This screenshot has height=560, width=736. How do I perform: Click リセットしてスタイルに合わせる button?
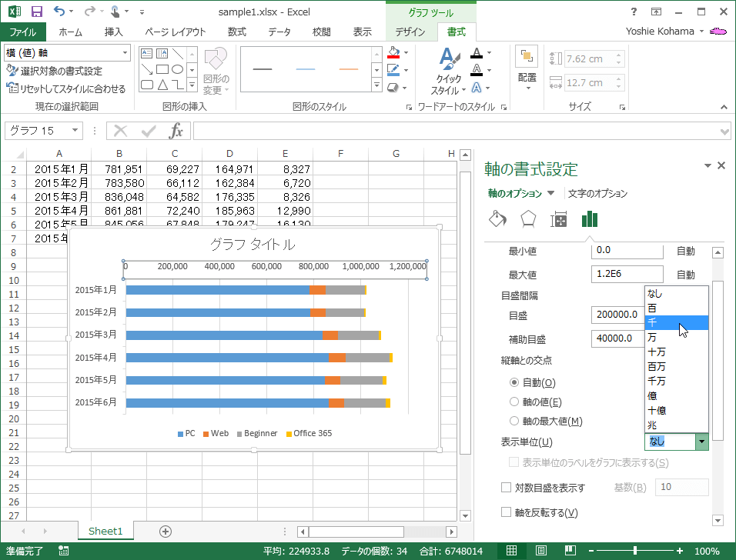(66, 88)
